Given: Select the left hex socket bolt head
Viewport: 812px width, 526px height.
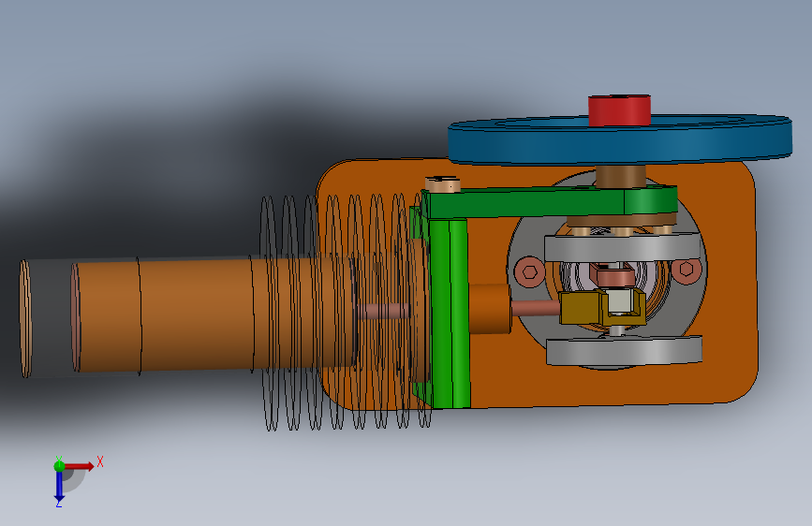Looking at the screenshot, I should [529, 271].
